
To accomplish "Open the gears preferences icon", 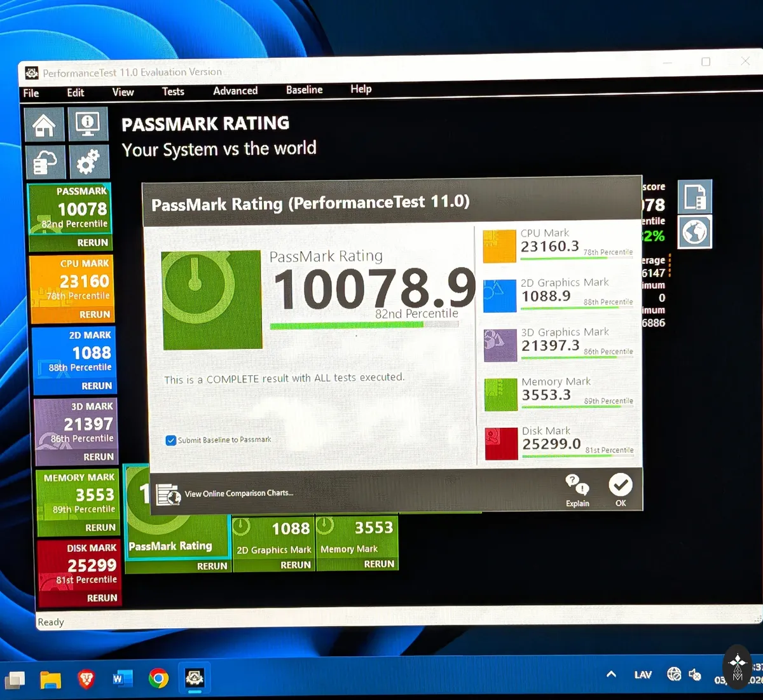I will 89,161.
